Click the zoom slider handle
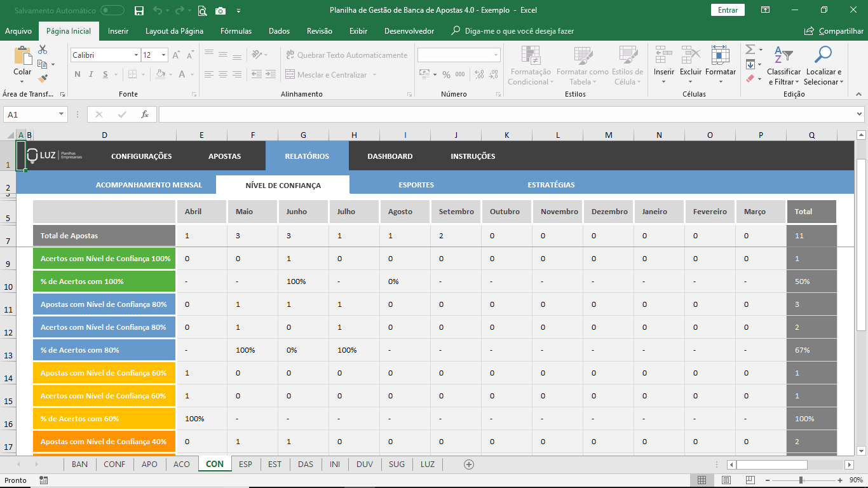 tap(801, 480)
